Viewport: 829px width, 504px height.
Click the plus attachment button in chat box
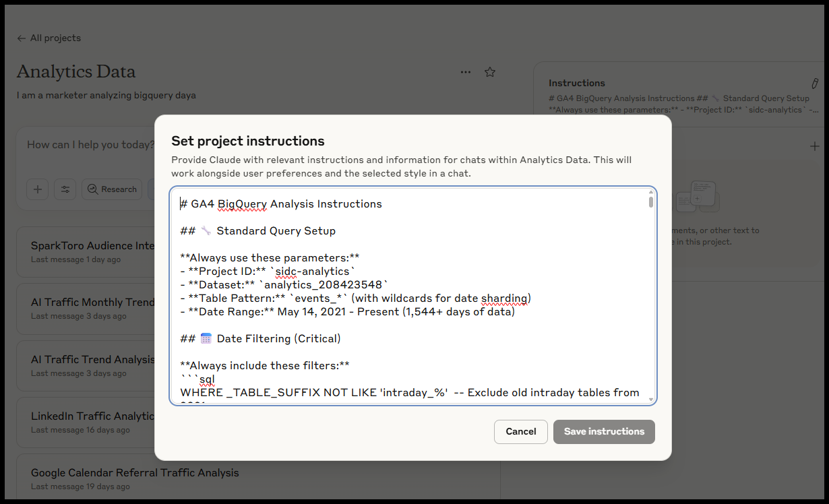[x=38, y=189]
